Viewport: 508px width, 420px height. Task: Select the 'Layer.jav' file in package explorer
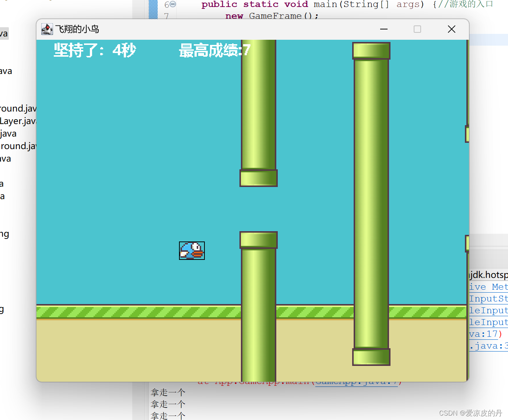[18, 121]
